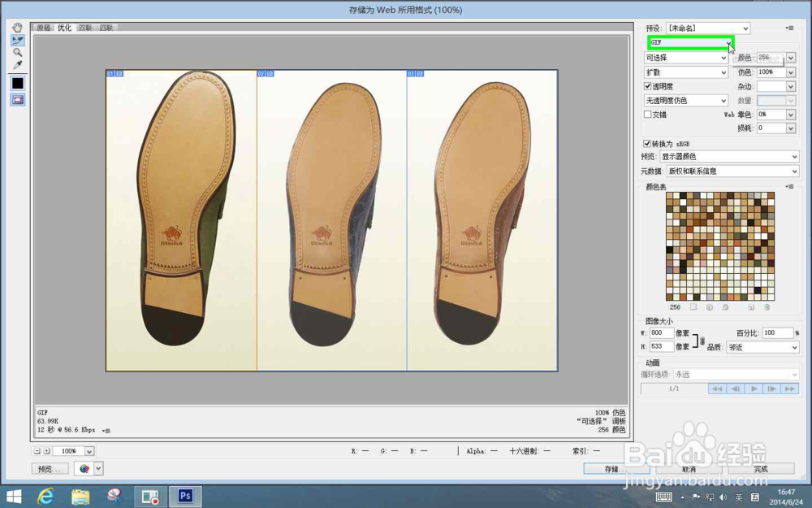Toggle the 转换为 sRGB checkbox
This screenshot has height=508, width=812.
pyautogui.click(x=647, y=144)
